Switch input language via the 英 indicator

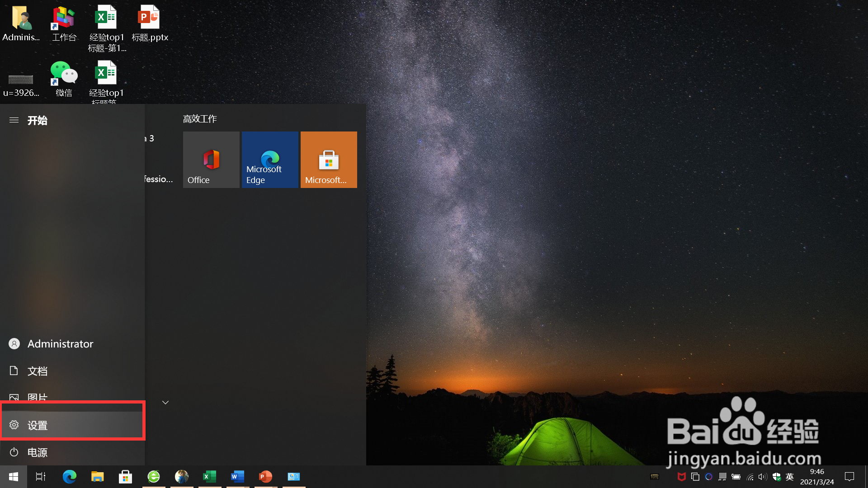tap(789, 477)
